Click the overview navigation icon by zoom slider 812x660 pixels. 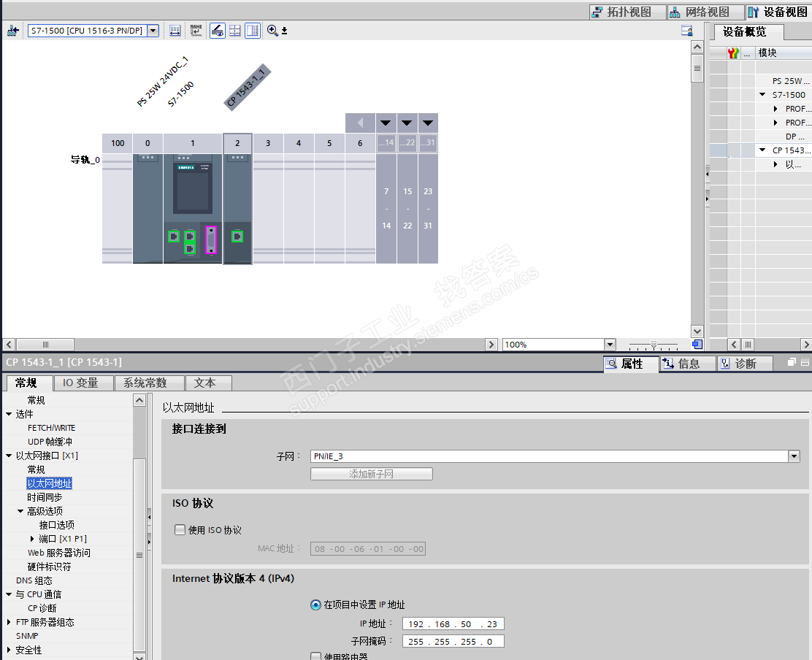697,344
